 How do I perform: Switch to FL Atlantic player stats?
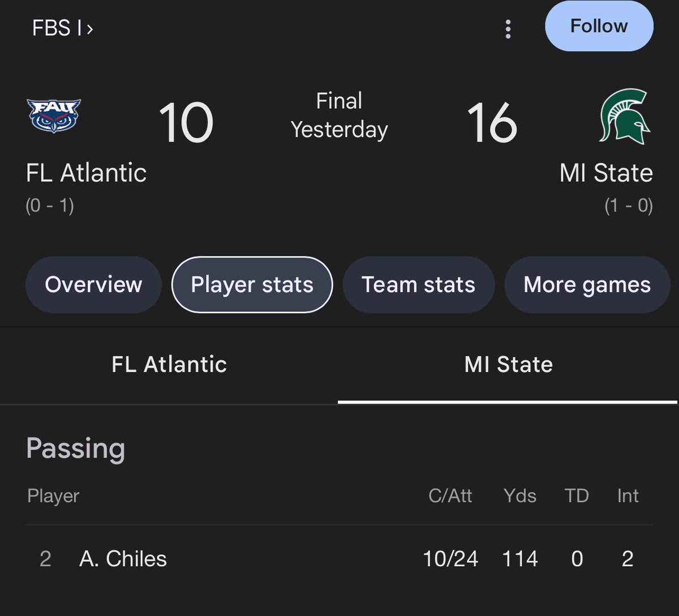(169, 365)
